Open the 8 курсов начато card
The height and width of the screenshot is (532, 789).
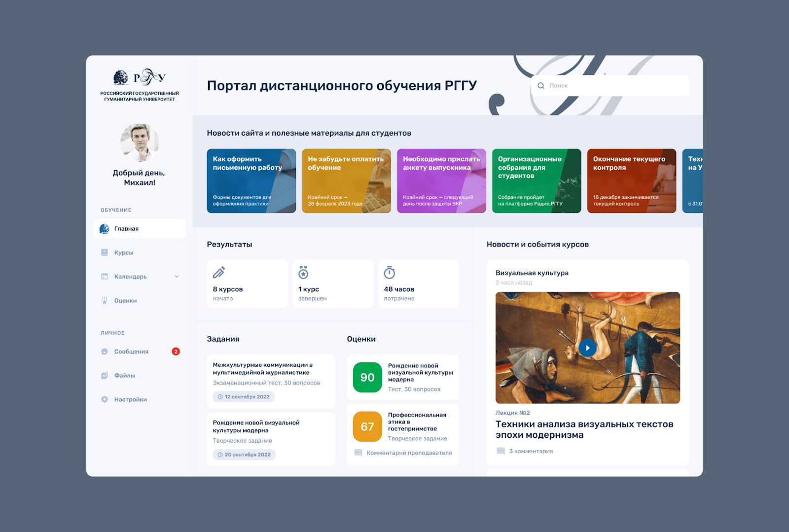tap(248, 284)
